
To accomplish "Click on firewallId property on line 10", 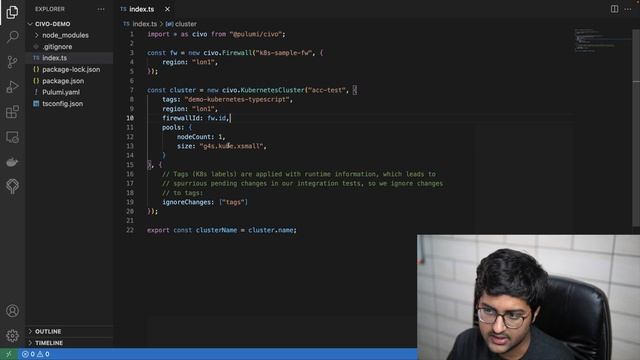I will click(x=180, y=118).
